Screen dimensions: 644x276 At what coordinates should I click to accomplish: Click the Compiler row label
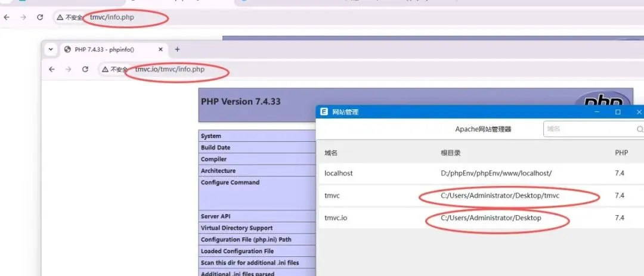pyautogui.click(x=213, y=159)
